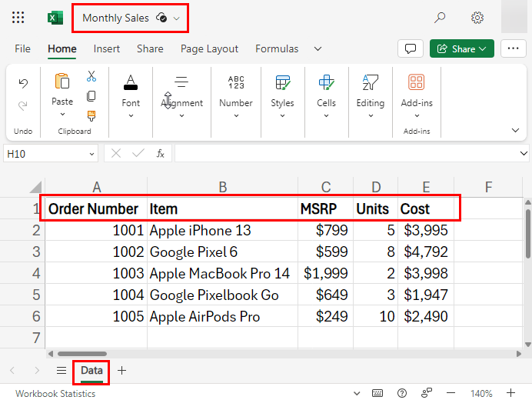The image size is (532, 400).
Task: Select the $4,792 cost cell
Action: coord(426,252)
